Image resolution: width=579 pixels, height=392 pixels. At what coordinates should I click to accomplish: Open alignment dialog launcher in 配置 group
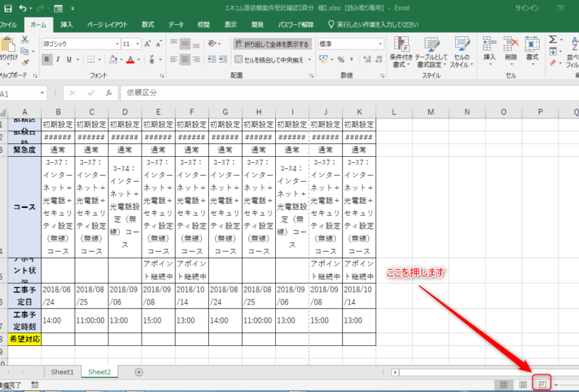coord(311,75)
